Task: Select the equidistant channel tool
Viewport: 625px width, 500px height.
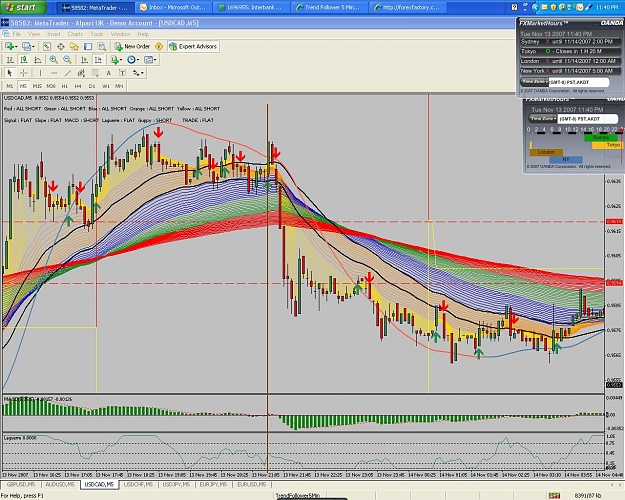Action: (81, 73)
